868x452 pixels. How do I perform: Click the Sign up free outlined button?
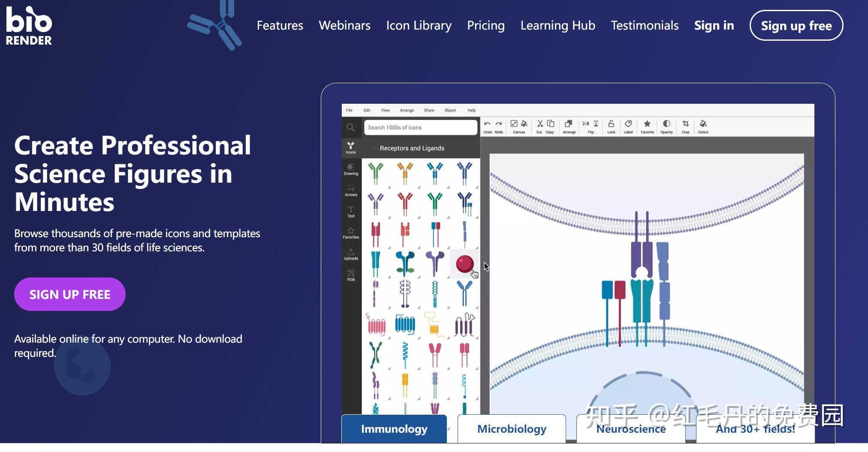click(796, 25)
